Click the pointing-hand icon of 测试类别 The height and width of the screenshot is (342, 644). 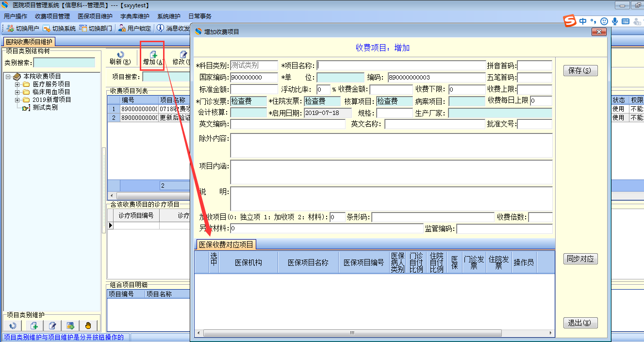26,107
